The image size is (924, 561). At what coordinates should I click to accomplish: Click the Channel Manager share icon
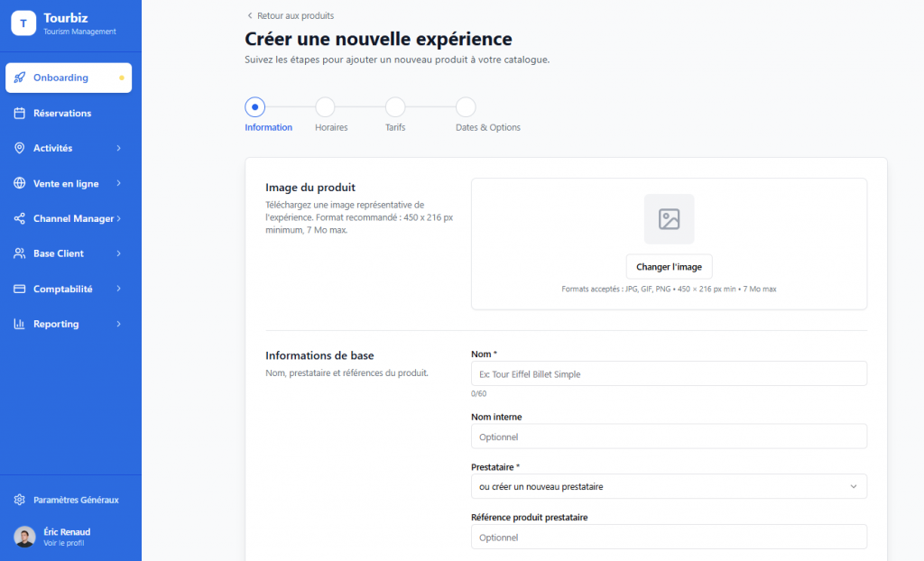point(20,218)
